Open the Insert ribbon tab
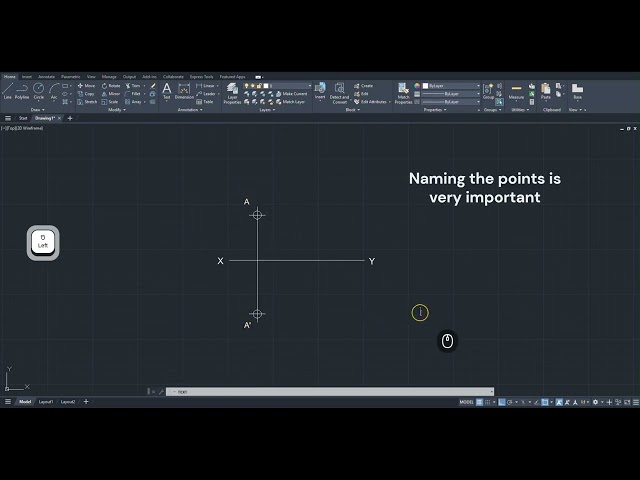Viewport: 640px width, 480px height. (x=27, y=77)
